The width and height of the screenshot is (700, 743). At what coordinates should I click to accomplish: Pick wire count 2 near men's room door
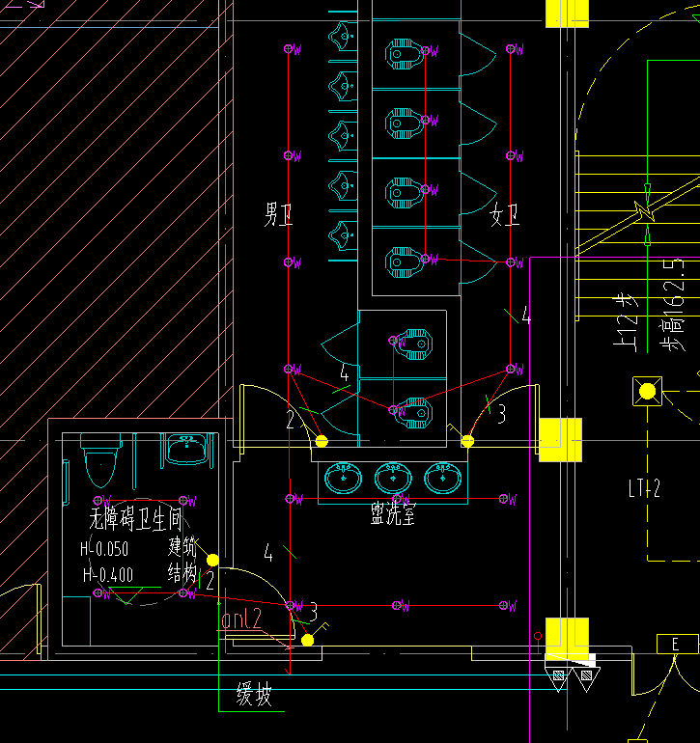[x=291, y=420]
